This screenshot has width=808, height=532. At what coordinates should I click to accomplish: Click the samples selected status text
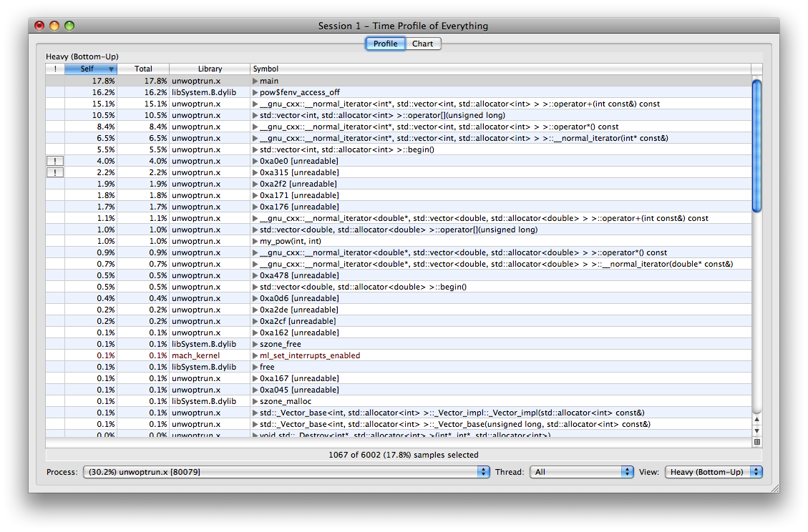tap(404, 455)
